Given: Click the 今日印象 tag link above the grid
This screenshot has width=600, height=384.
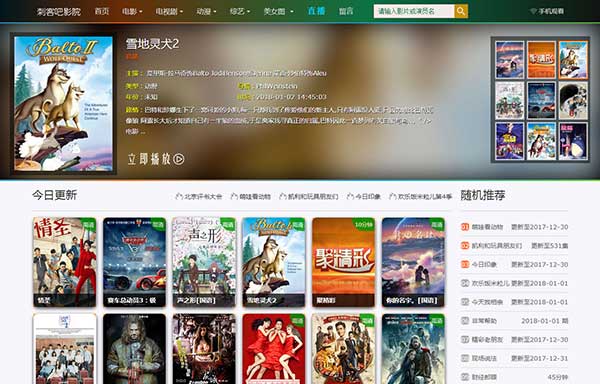Looking at the screenshot, I should (x=368, y=197).
